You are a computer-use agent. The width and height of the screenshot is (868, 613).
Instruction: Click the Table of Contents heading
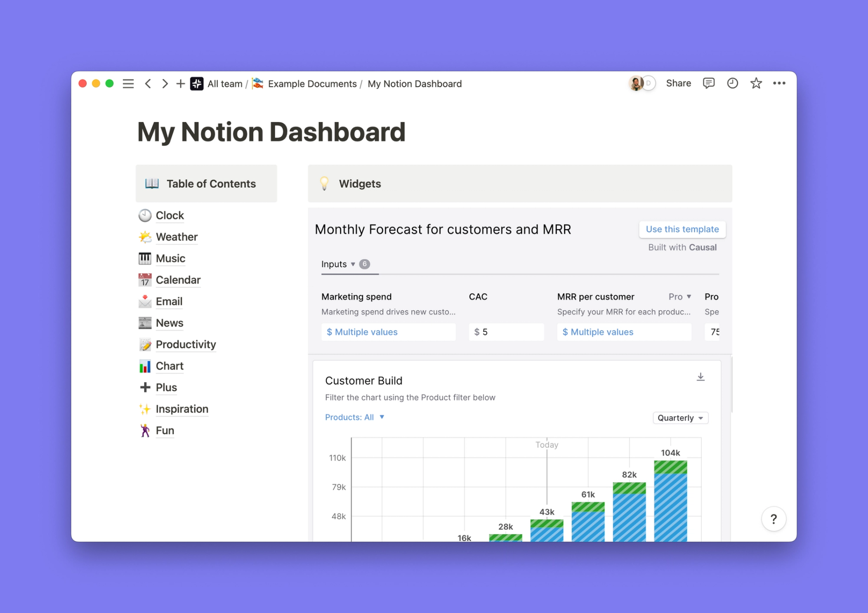click(211, 183)
